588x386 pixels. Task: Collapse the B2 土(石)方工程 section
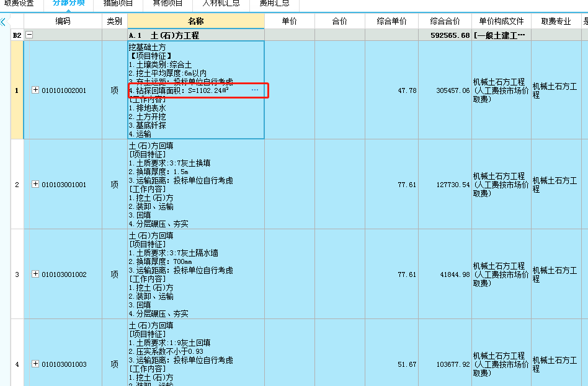(29, 35)
